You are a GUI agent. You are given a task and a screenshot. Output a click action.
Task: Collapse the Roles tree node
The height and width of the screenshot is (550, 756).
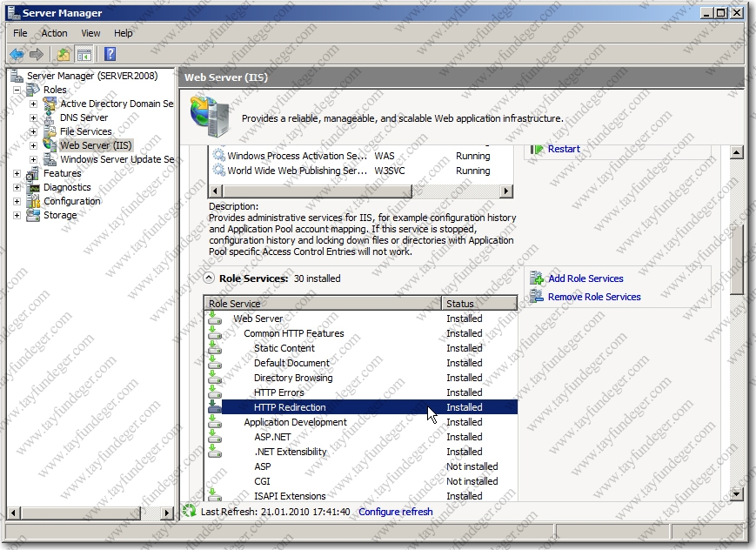(17, 91)
